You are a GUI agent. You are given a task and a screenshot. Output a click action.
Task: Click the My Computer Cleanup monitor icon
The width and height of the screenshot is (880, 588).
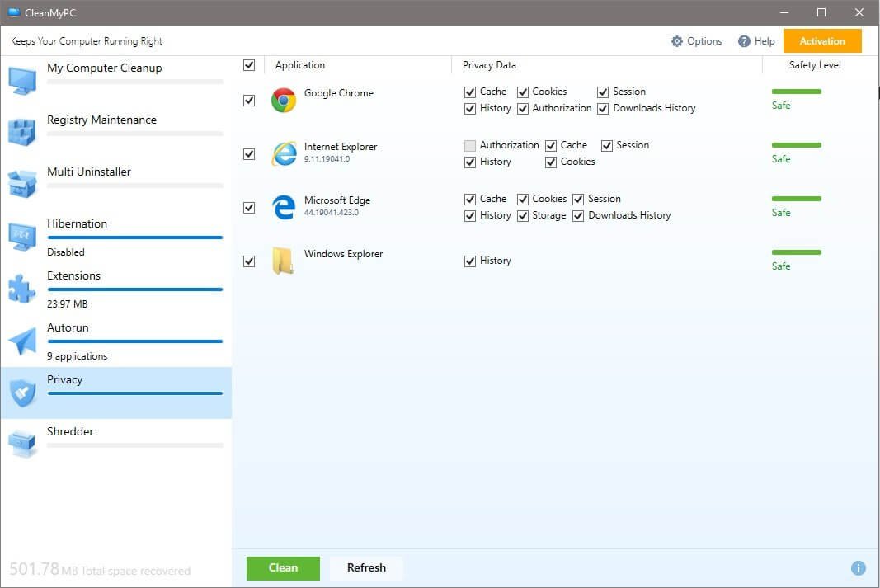pyautogui.click(x=22, y=81)
